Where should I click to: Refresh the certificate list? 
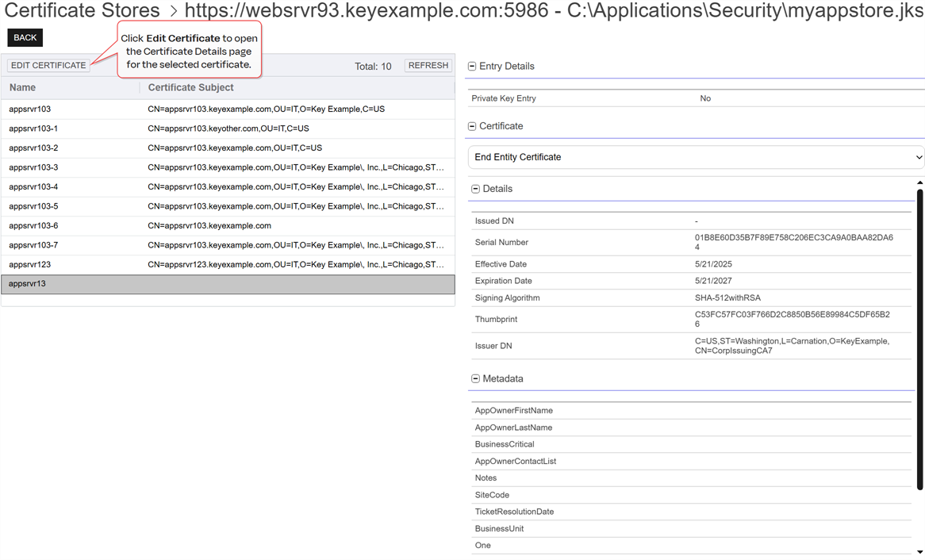click(x=428, y=66)
